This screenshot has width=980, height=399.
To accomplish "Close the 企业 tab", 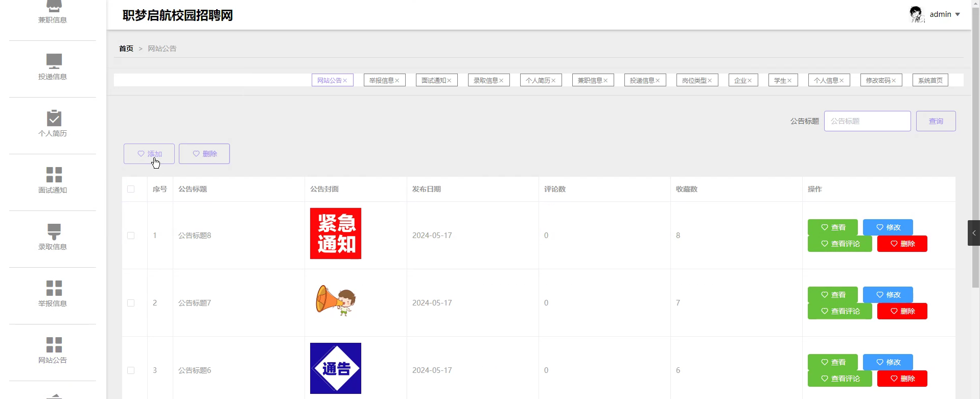I will point(750,81).
